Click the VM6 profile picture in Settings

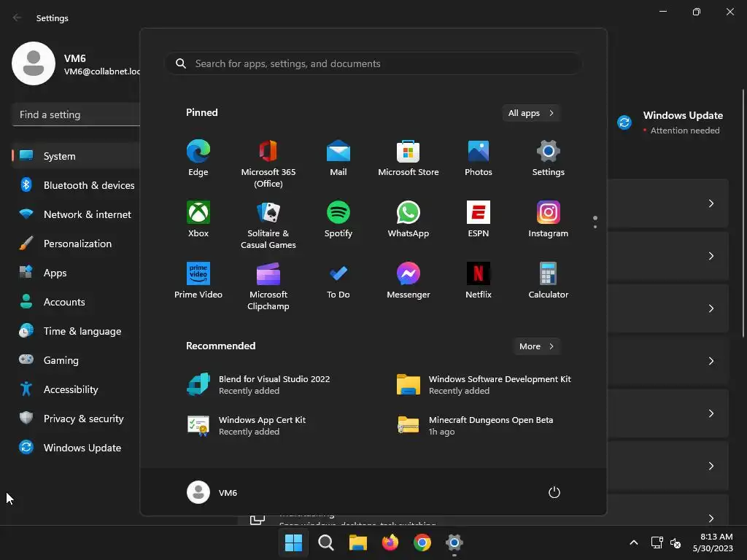(34, 63)
